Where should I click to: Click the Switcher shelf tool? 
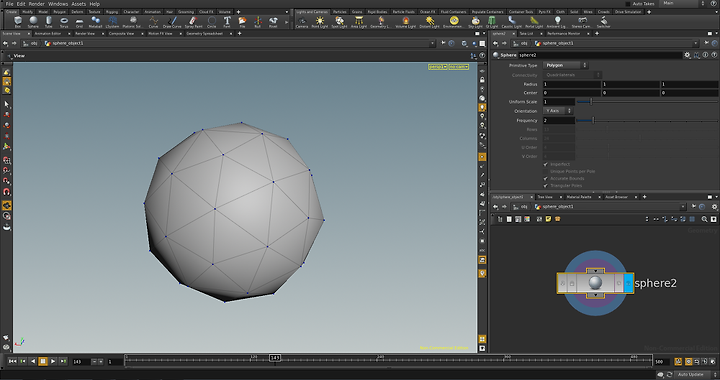click(x=603, y=22)
